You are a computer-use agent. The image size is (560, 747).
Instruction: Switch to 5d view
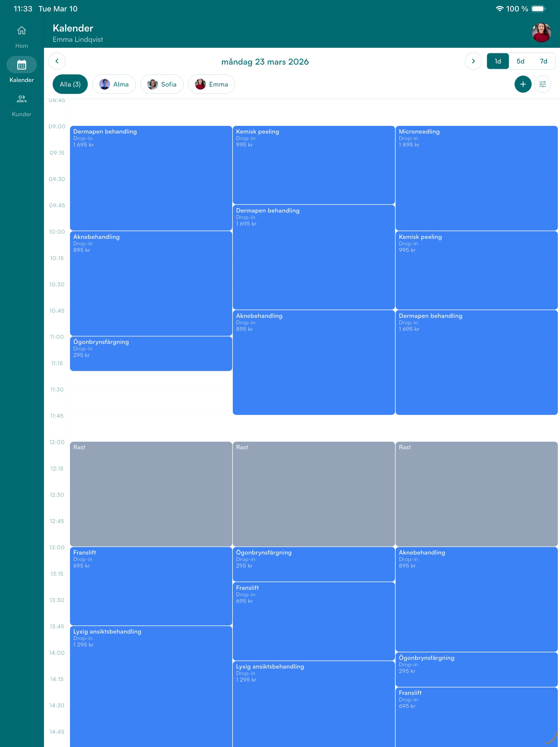pyautogui.click(x=520, y=61)
